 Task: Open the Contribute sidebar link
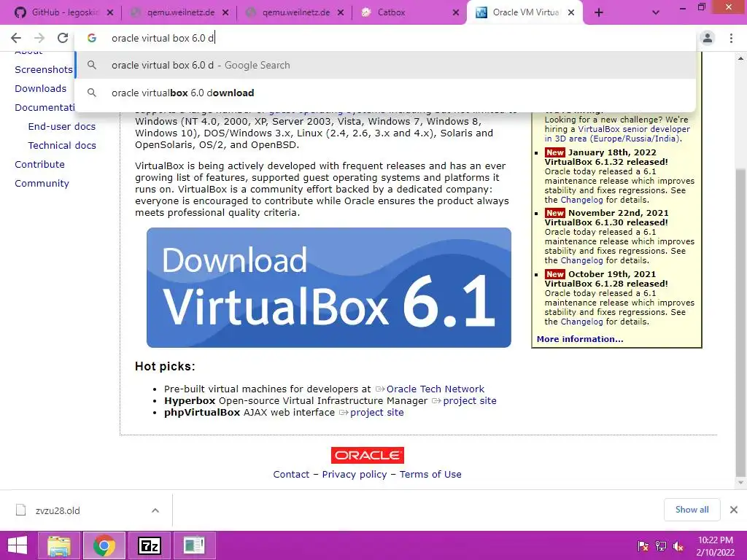click(x=39, y=165)
